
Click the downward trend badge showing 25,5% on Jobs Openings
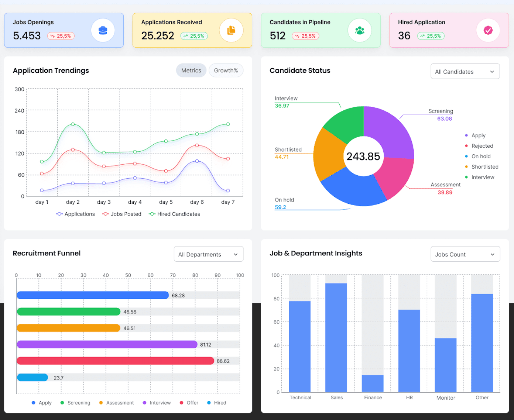61,36
